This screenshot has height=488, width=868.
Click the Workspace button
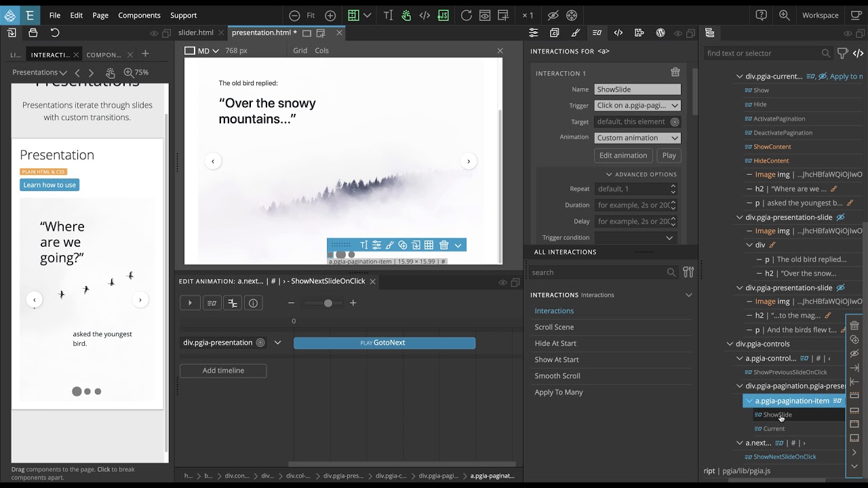coord(821,15)
